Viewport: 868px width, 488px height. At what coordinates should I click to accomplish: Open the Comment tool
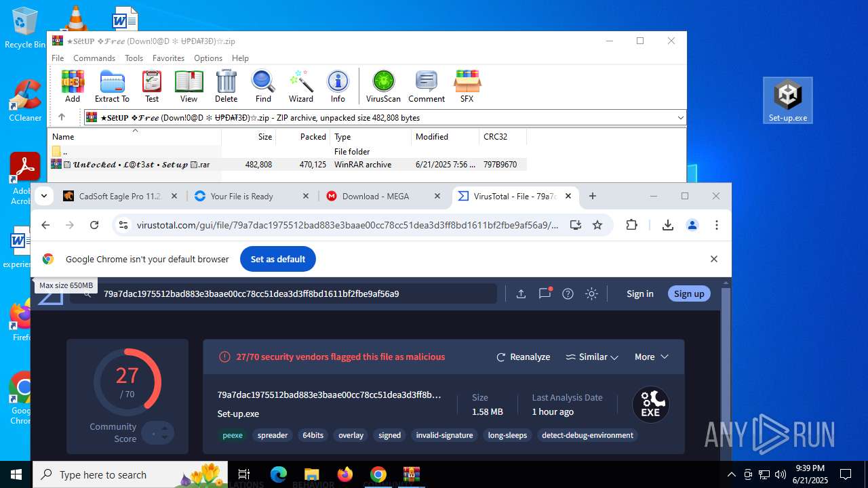coord(427,86)
